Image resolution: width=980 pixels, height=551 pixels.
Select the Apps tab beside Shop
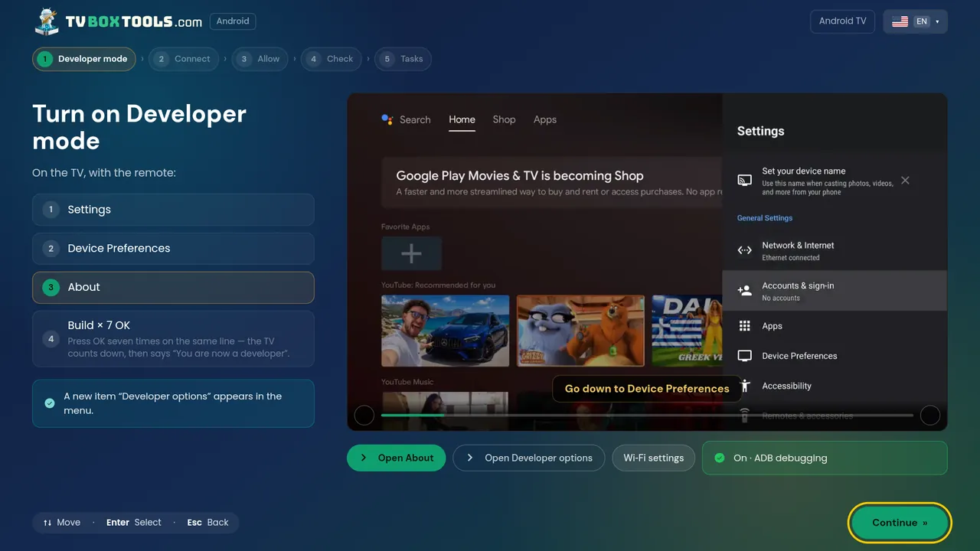(x=545, y=119)
